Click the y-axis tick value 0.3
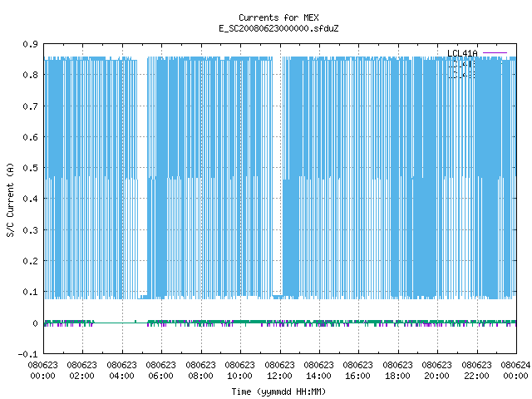 [30, 230]
